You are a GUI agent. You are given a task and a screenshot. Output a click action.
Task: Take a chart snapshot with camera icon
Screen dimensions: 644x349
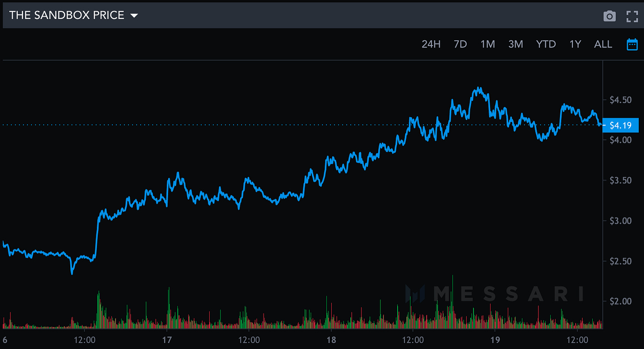click(609, 16)
